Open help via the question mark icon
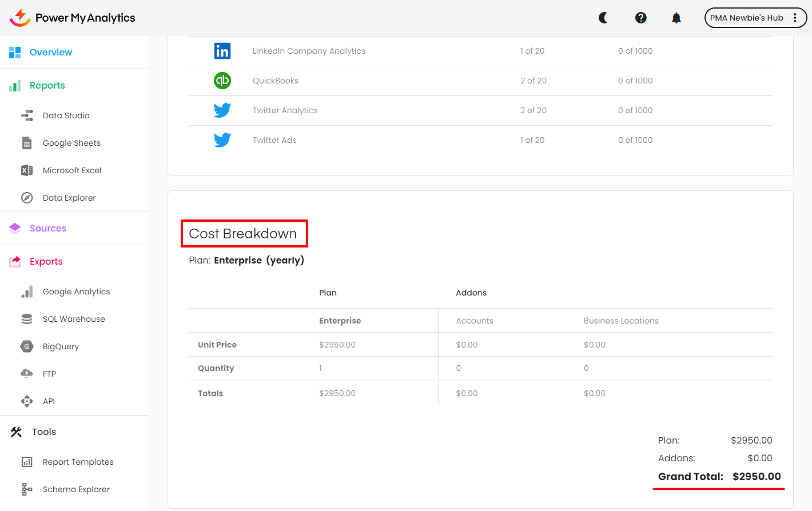 pos(640,18)
